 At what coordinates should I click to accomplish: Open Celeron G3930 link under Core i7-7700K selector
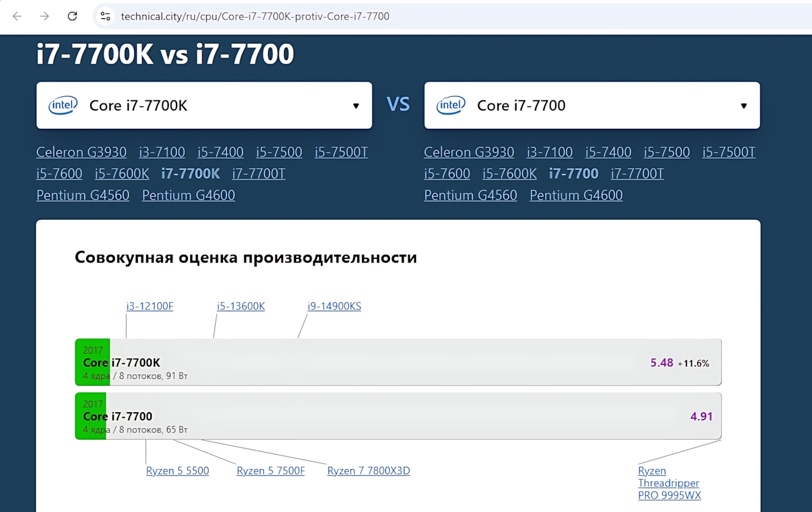coord(81,152)
